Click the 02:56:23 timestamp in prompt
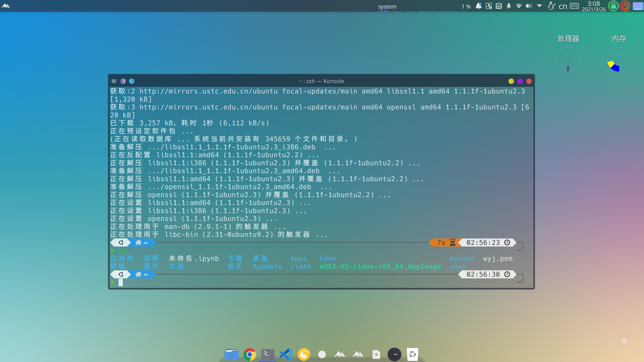 click(483, 242)
